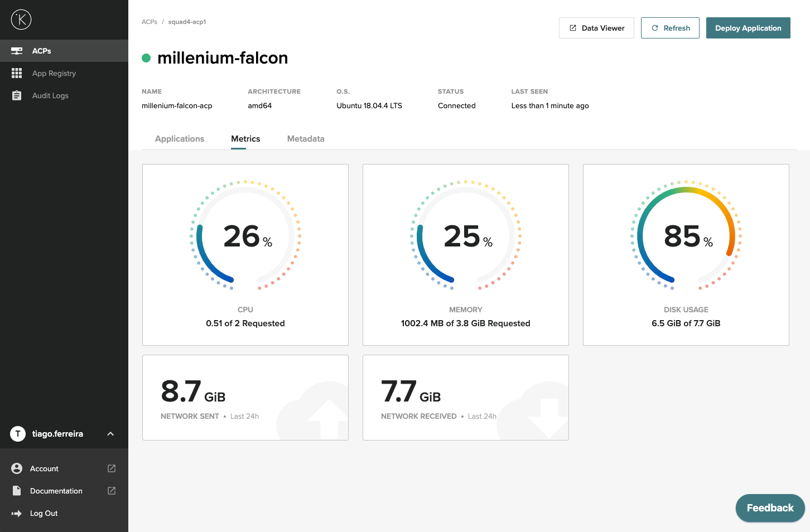Viewport: 810px width, 532px height.
Task: Open the Documentation external link icon
Action: click(x=112, y=491)
